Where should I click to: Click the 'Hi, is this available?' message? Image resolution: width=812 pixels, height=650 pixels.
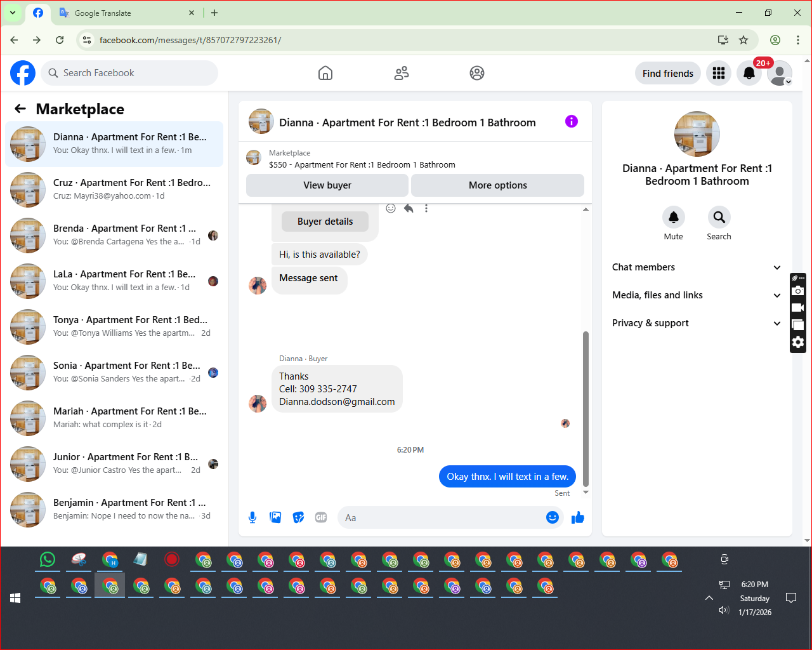(320, 255)
